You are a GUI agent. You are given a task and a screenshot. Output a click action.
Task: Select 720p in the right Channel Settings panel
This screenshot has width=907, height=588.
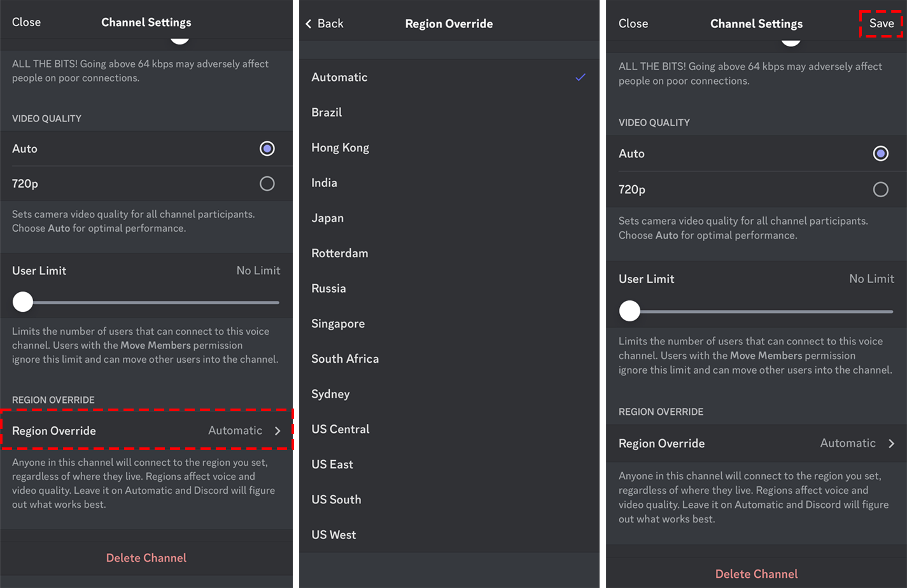(880, 189)
